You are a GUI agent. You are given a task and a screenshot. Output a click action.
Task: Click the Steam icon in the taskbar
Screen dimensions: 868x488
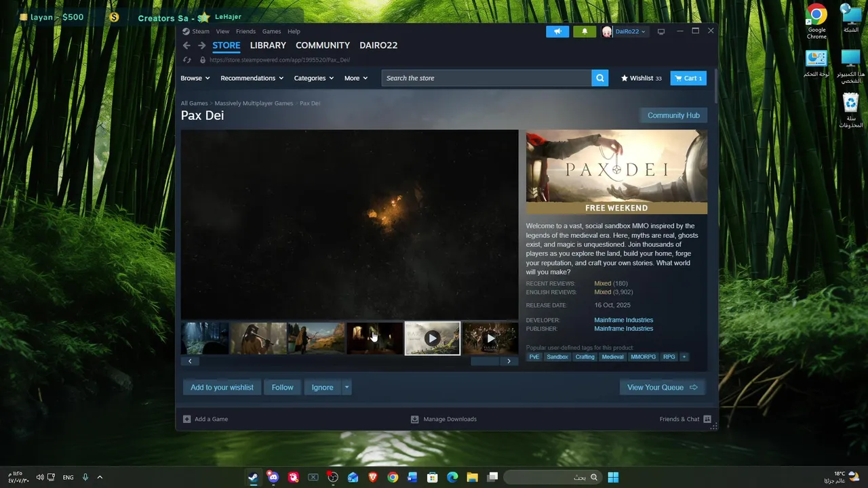click(x=253, y=477)
